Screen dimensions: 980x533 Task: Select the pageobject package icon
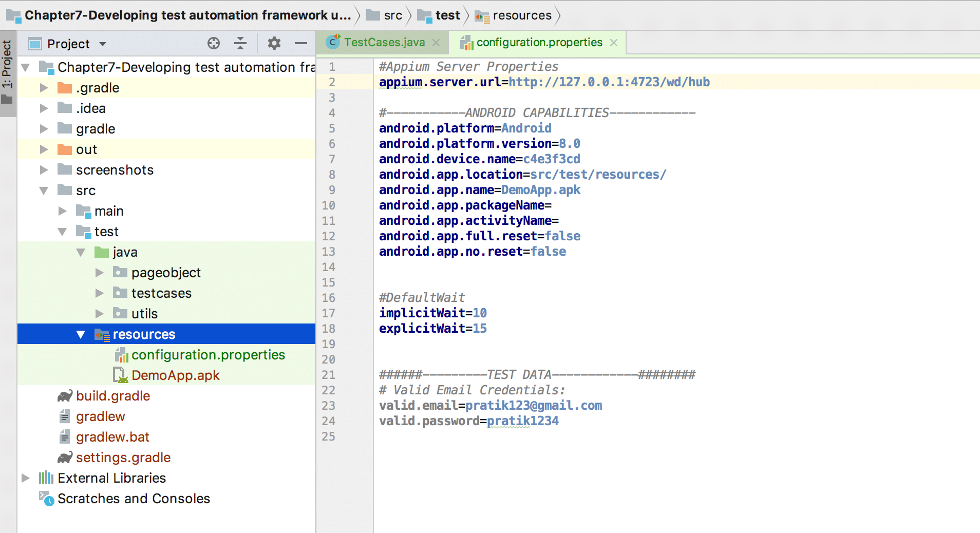[120, 272]
